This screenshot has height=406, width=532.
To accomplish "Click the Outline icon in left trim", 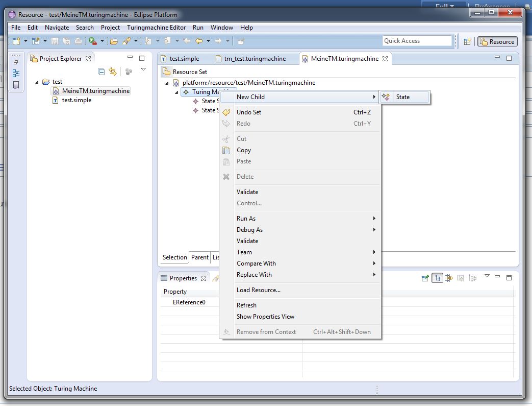I will (x=16, y=73).
